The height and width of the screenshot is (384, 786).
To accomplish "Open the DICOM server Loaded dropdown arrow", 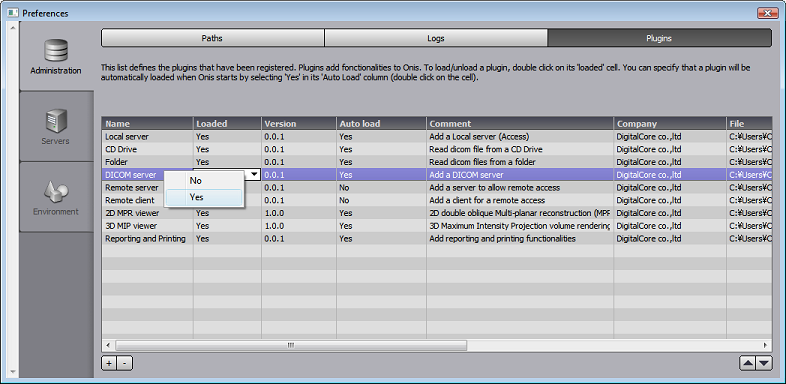I will click(255, 174).
